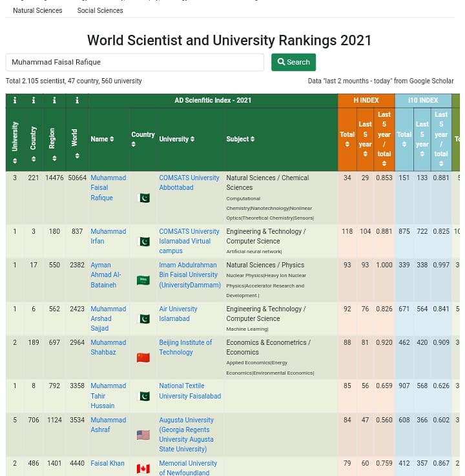Click the USA flag in Muhammad Ashraf row

click(x=143, y=435)
